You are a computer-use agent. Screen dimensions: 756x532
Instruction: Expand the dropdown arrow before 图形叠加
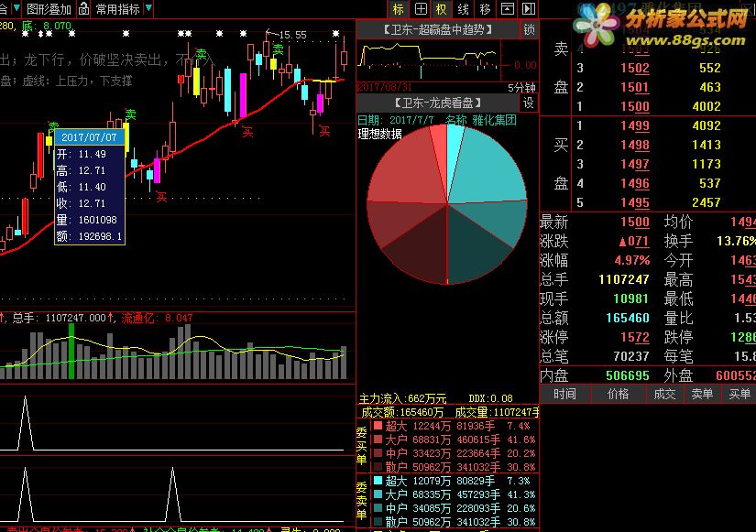click(x=16, y=8)
